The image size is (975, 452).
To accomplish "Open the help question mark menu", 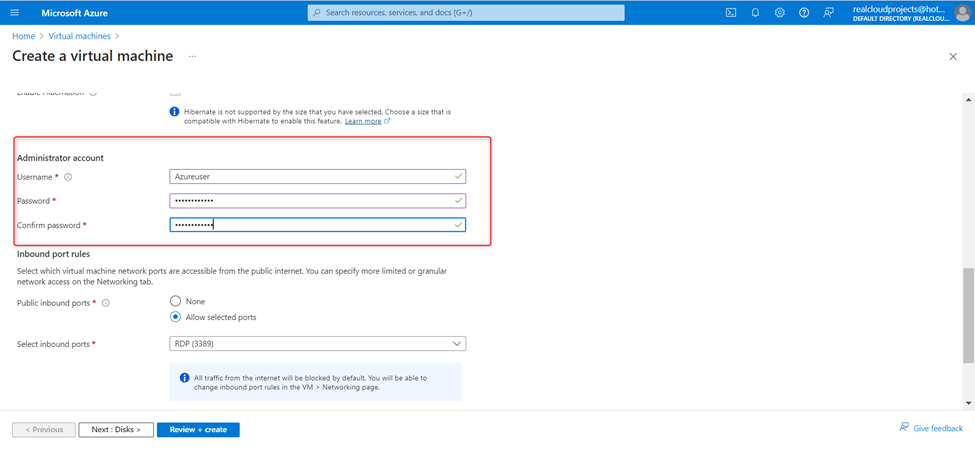I will (804, 12).
